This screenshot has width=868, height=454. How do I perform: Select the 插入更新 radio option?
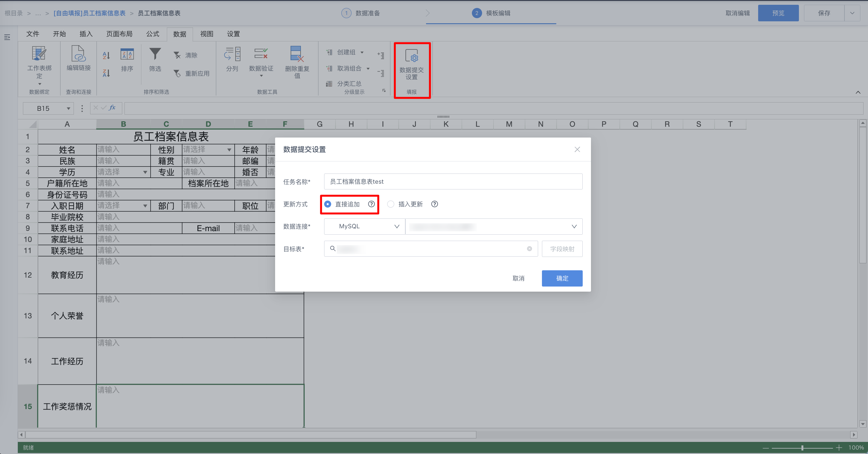(390, 204)
